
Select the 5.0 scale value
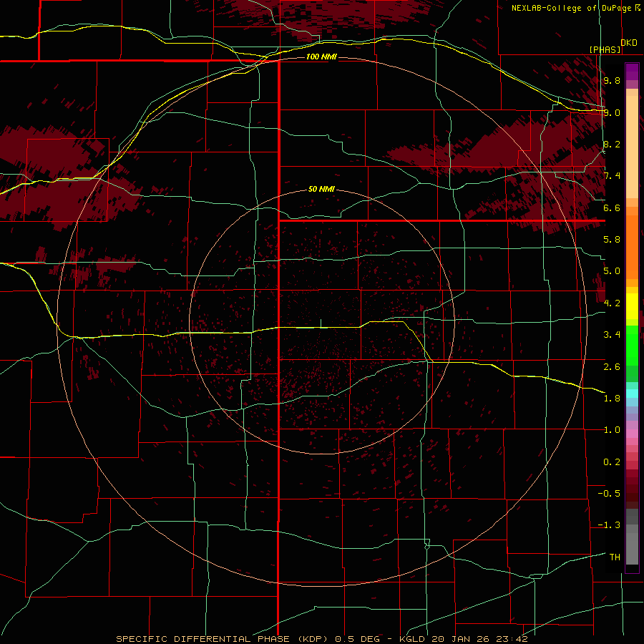[612, 271]
